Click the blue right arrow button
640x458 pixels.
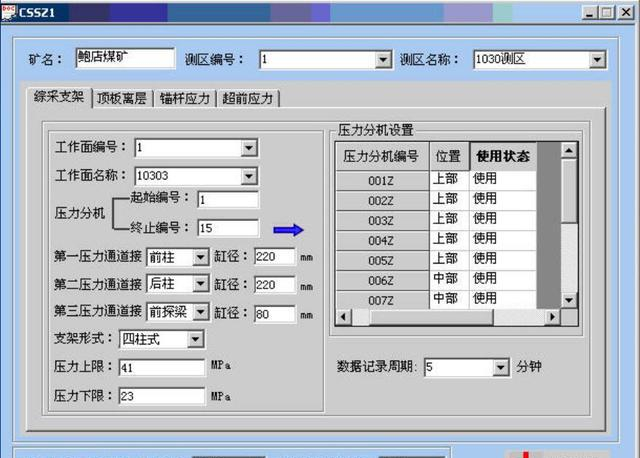288,230
